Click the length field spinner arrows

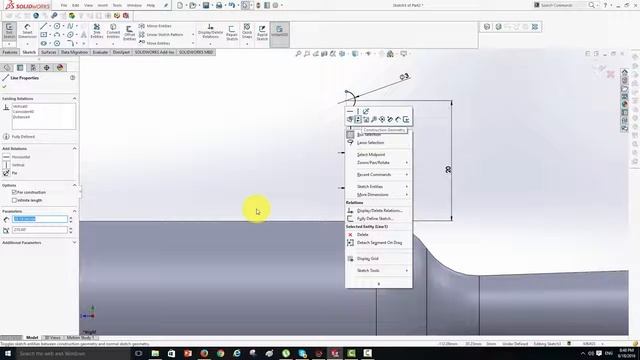[71, 219]
